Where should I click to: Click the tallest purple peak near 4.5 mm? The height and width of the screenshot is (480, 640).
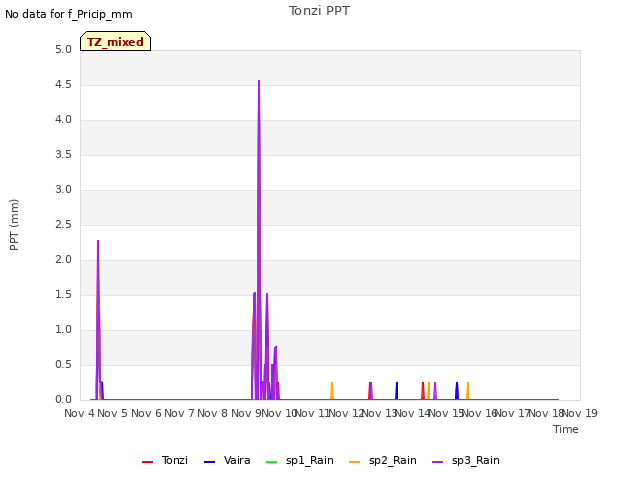(259, 82)
